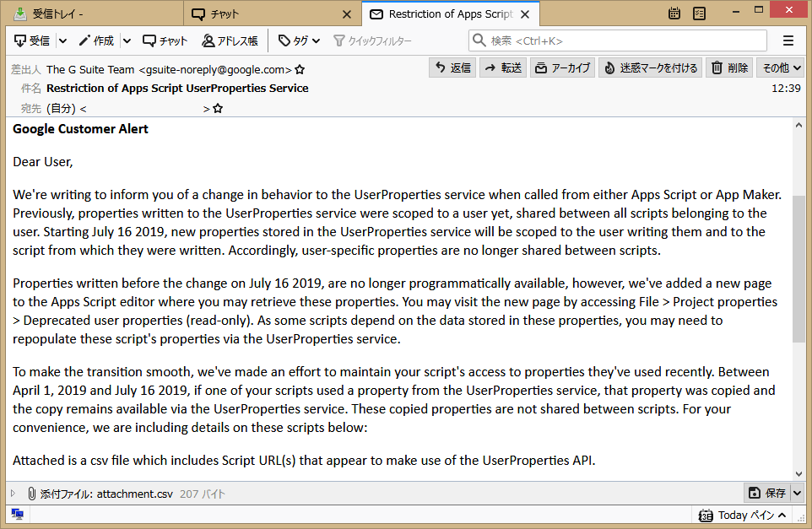The width and height of the screenshot is (812, 529).
Task: Focus the 検索 search field
Action: pyautogui.click(x=617, y=40)
